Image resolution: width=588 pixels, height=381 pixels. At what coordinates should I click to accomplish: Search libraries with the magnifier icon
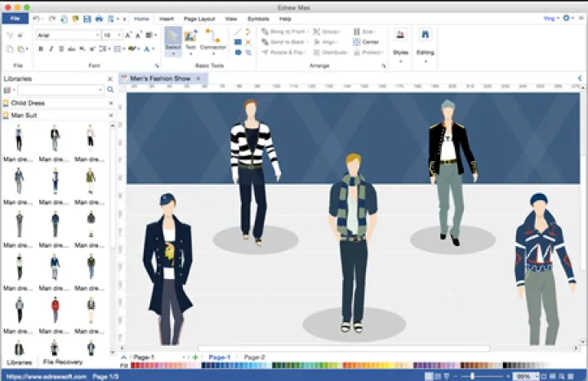point(110,90)
